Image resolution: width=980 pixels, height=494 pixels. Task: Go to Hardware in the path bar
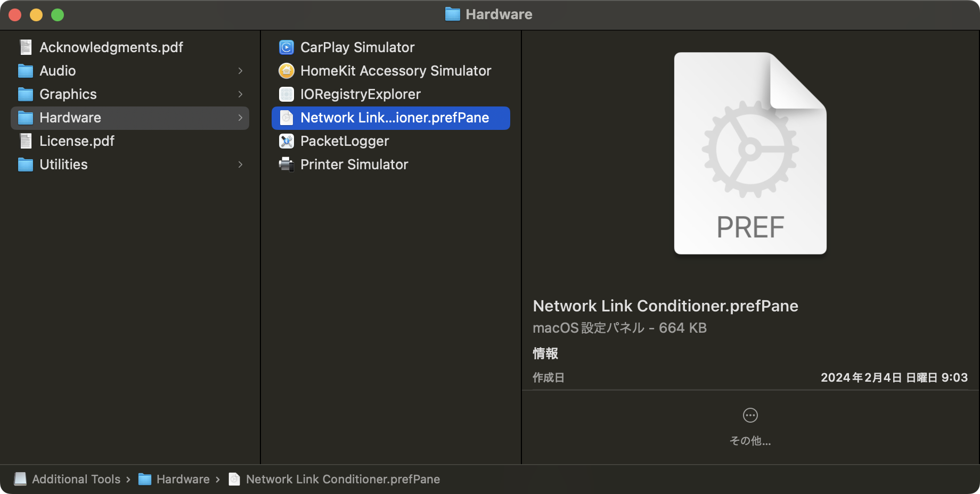(183, 479)
